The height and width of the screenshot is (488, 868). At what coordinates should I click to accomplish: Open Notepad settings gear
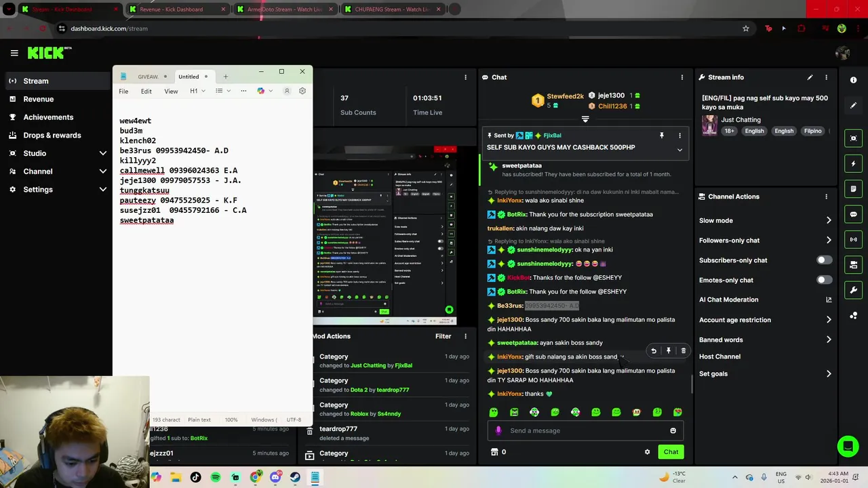click(302, 91)
